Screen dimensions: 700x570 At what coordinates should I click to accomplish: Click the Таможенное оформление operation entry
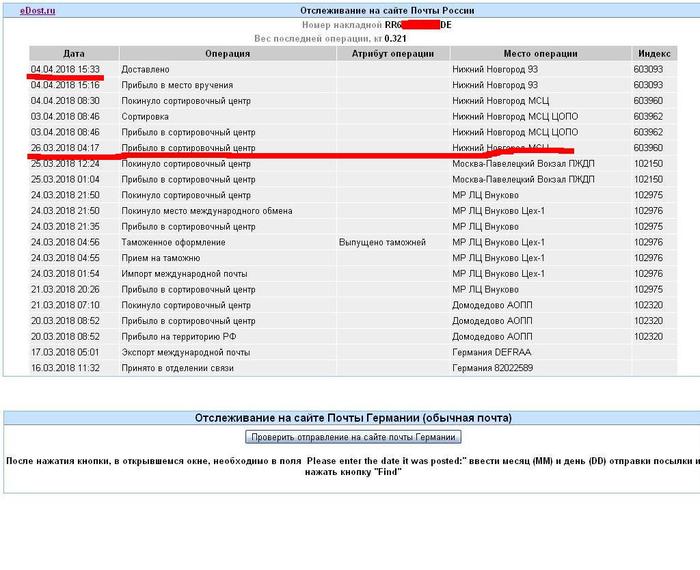pos(173,242)
